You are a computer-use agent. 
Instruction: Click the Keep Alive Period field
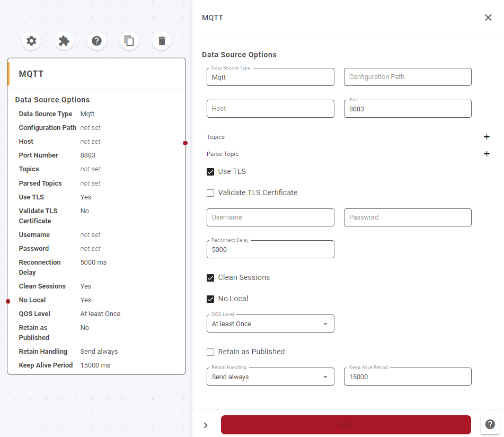pos(408,377)
